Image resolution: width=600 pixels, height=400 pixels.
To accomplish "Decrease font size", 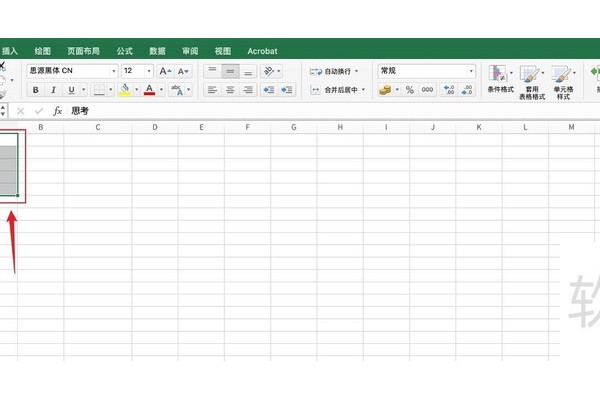I will pos(183,71).
